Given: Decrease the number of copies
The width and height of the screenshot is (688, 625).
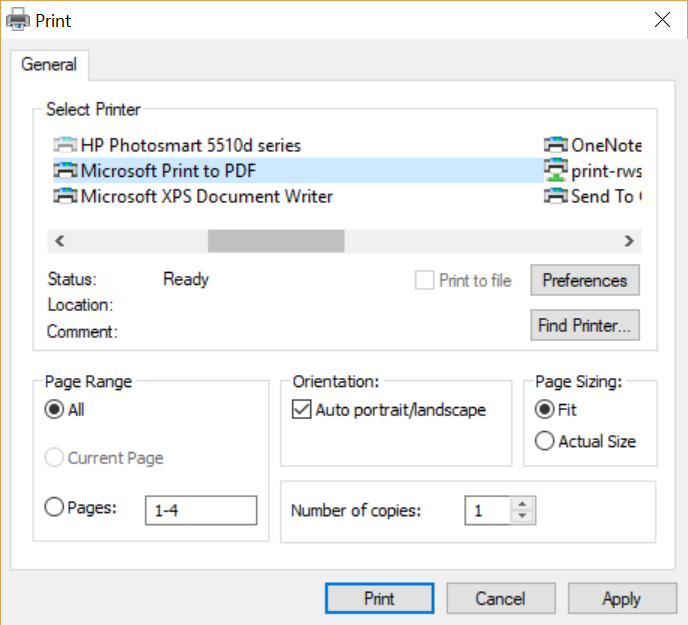Looking at the screenshot, I should click(x=522, y=516).
